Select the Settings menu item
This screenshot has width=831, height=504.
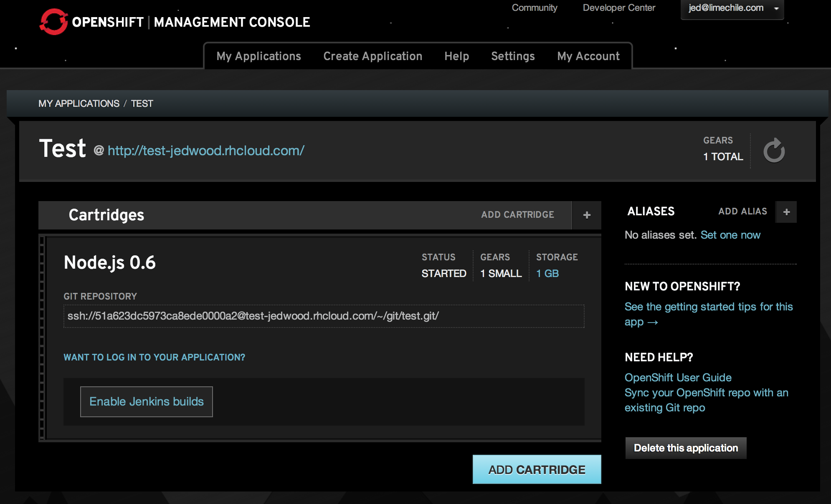[513, 56]
